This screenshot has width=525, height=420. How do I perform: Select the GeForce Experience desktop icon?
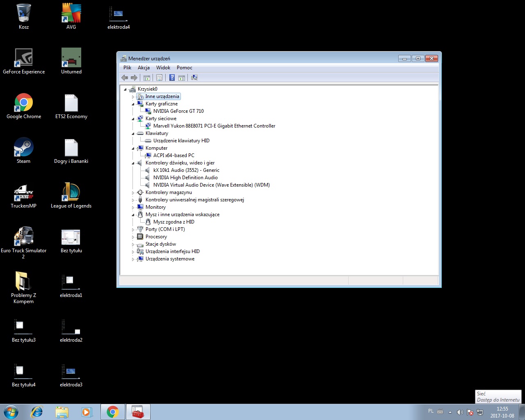(24, 61)
